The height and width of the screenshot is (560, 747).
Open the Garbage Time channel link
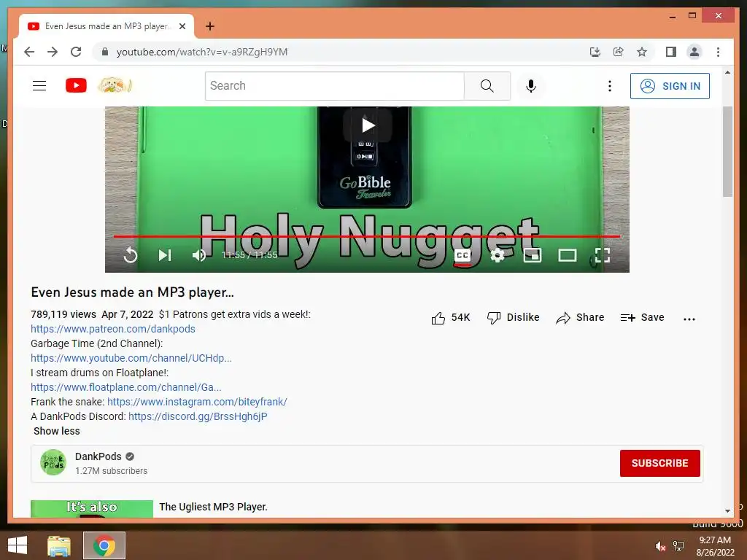point(131,358)
